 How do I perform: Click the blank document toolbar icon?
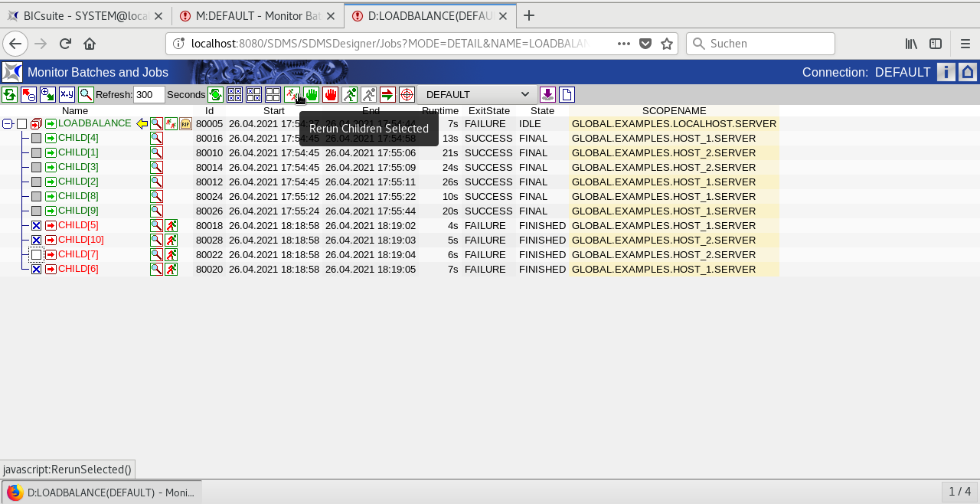(567, 94)
